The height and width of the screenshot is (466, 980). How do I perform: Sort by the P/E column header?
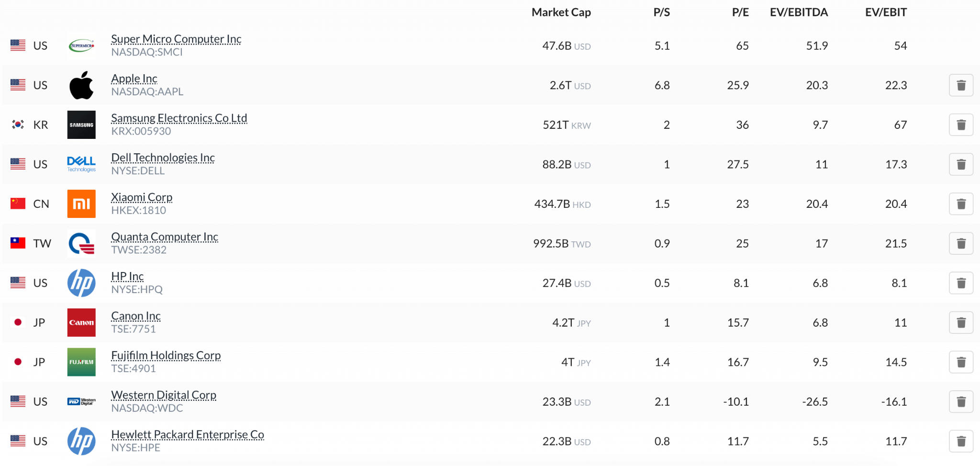740,12
